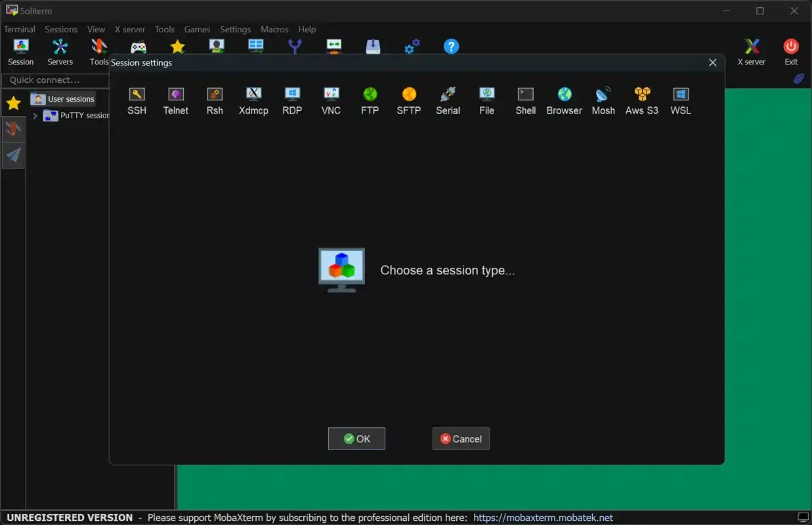This screenshot has height=525, width=812.
Task: Select the File session type
Action: pyautogui.click(x=486, y=102)
